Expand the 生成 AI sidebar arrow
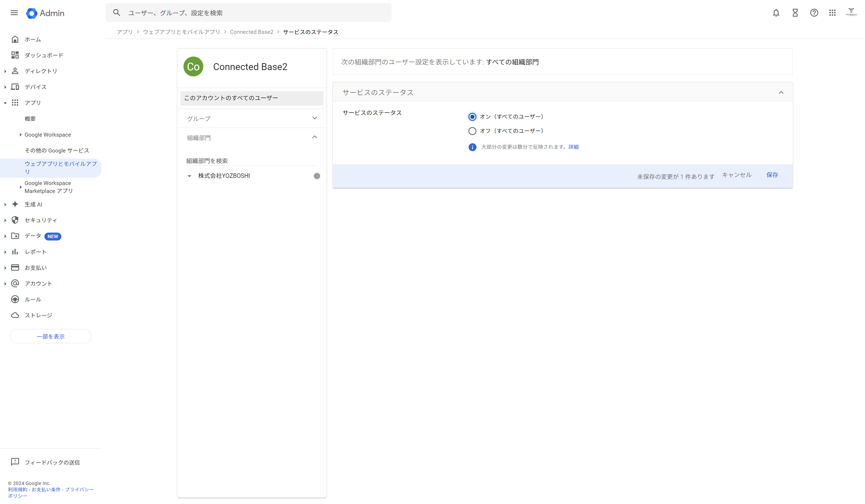Image resolution: width=865 pixels, height=504 pixels. point(5,205)
